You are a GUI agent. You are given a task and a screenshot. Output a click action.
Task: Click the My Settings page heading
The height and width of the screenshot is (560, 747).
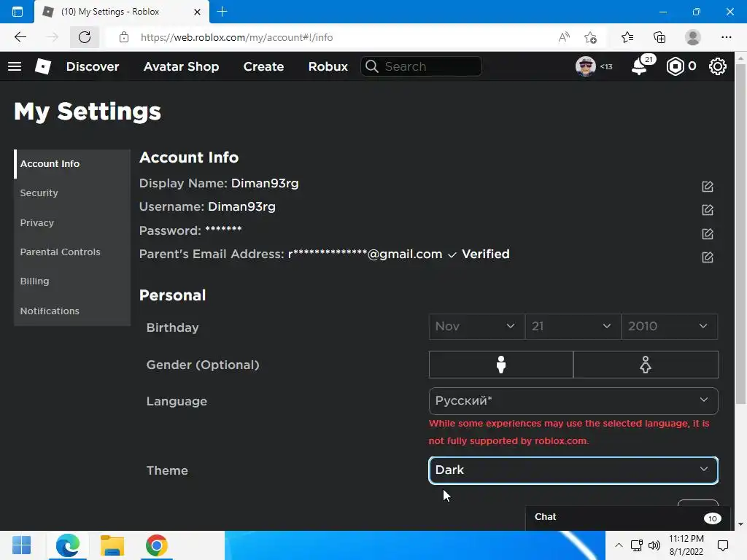point(88,112)
